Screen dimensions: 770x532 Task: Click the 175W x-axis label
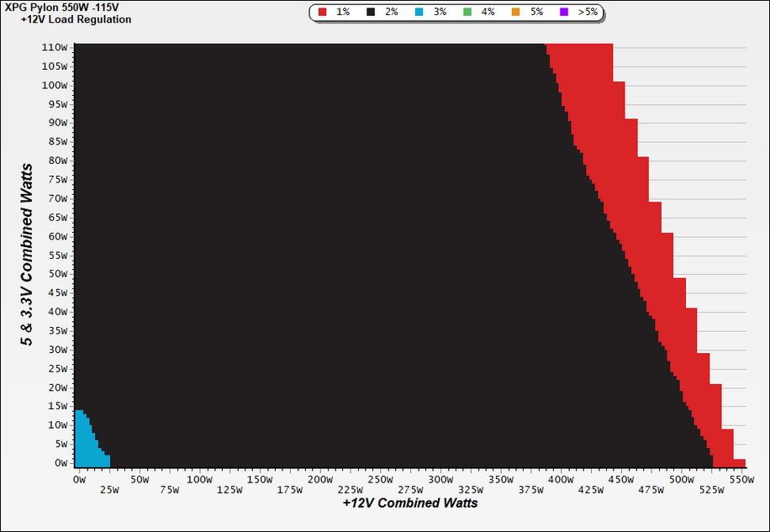coord(290,490)
